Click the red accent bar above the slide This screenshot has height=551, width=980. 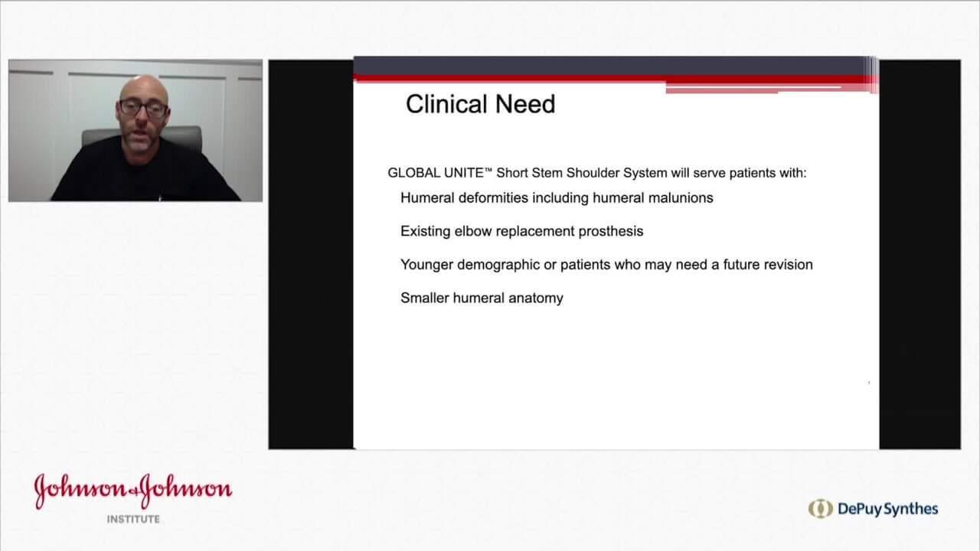[612, 77]
